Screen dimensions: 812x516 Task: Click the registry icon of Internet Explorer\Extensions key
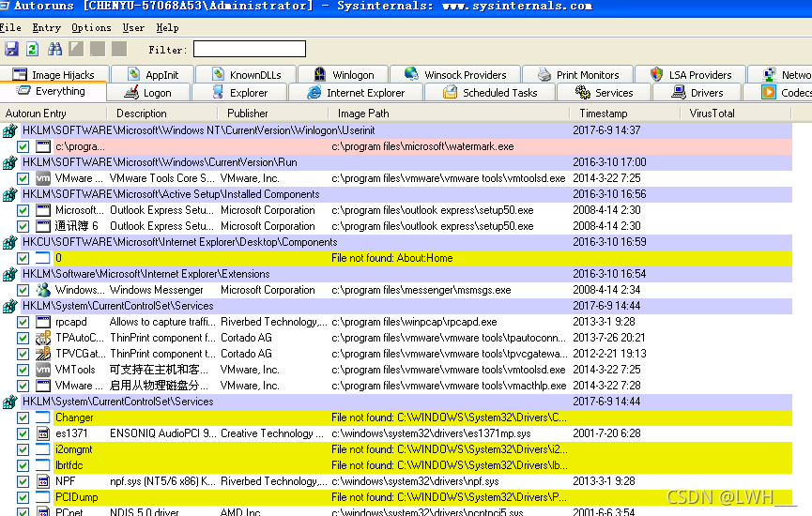pyautogui.click(x=9, y=274)
